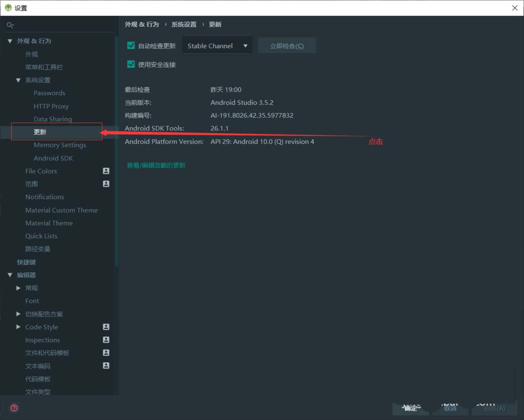Click build number AI-191.8026.42.35.5977832
This screenshot has width=524, height=420.
pos(252,116)
